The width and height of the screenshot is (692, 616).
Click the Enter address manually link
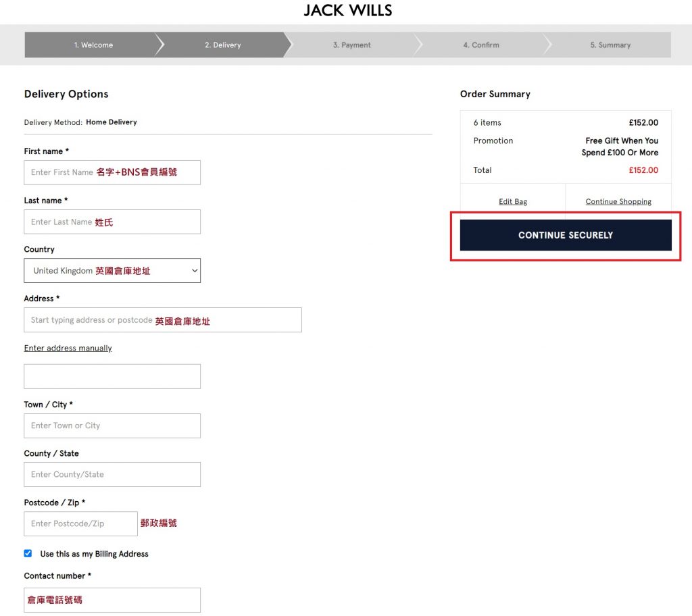pyautogui.click(x=68, y=349)
